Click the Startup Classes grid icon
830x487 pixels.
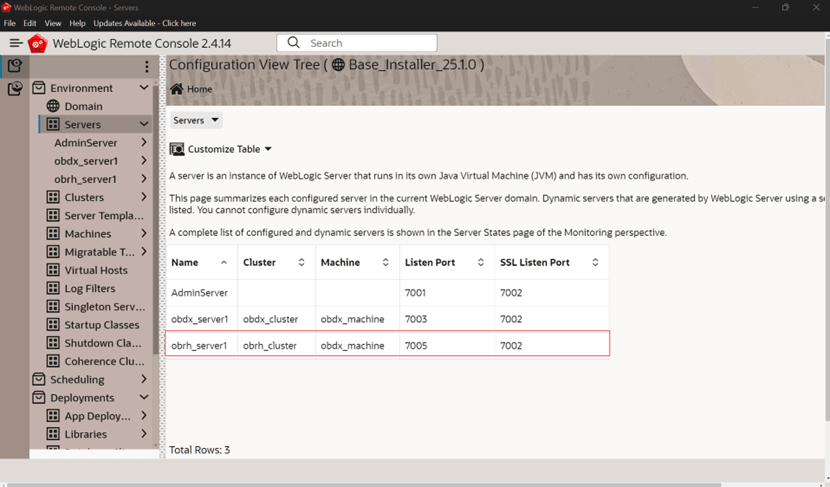coord(53,324)
